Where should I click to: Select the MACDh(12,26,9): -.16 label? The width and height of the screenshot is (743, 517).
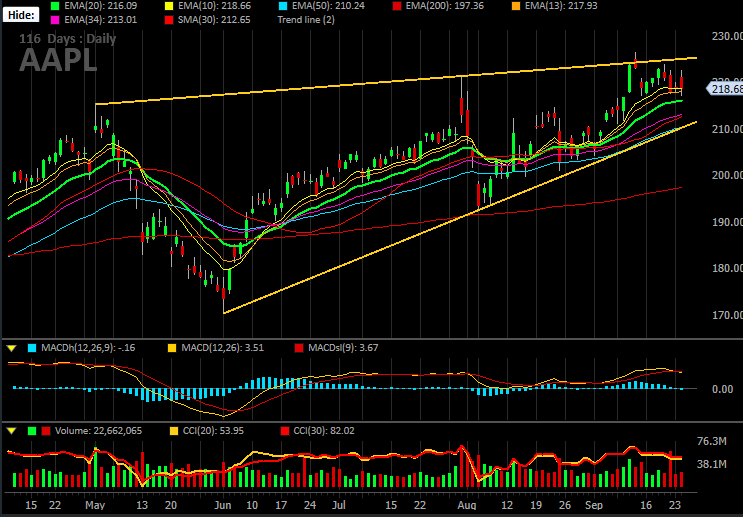[x=88, y=348]
